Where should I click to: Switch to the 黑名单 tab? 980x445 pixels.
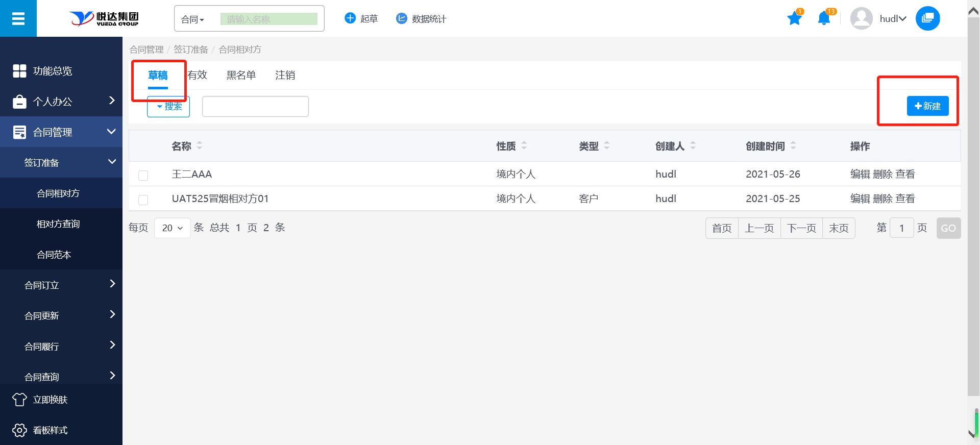click(x=241, y=75)
